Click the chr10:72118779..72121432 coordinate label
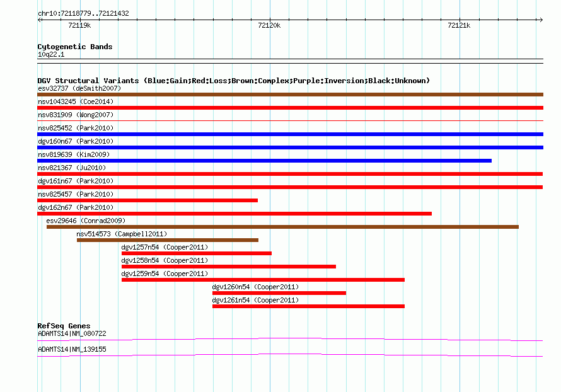Viewport: 561px width, 392px height. click(x=83, y=14)
